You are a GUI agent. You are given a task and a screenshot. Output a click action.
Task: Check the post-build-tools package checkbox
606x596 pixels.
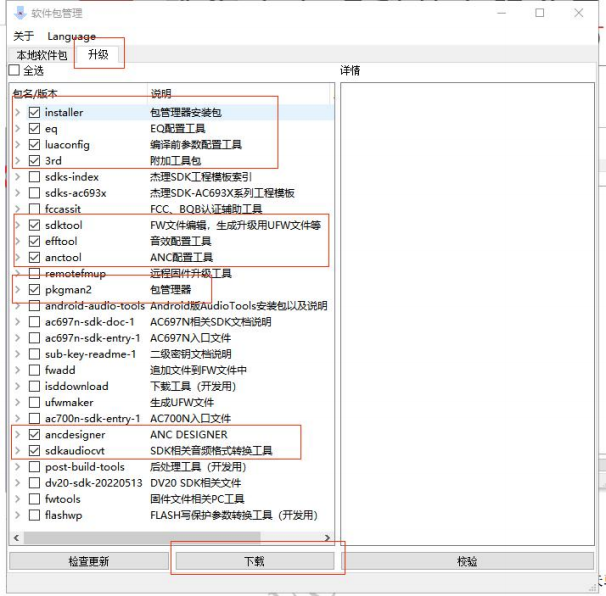point(34,467)
